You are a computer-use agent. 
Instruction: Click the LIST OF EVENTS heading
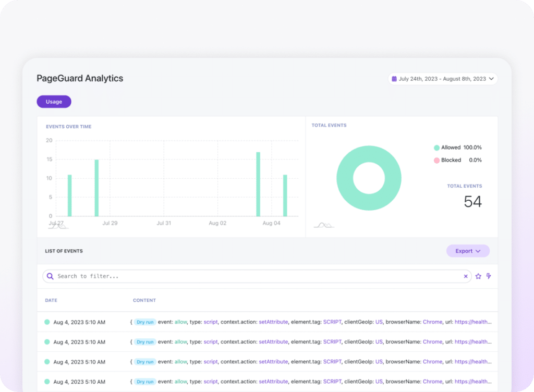tap(64, 251)
